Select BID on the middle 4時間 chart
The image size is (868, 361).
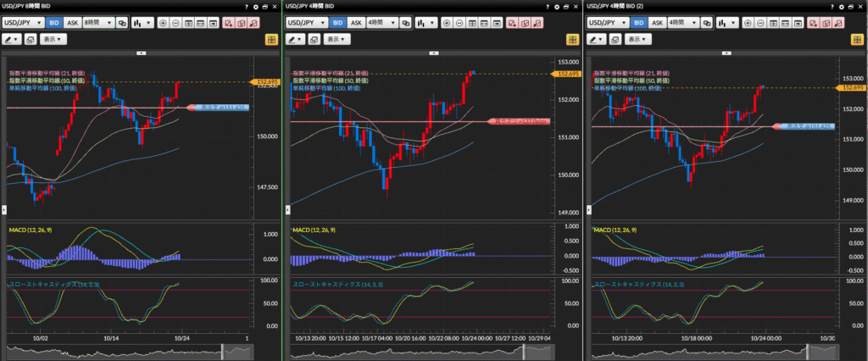pyautogui.click(x=337, y=23)
